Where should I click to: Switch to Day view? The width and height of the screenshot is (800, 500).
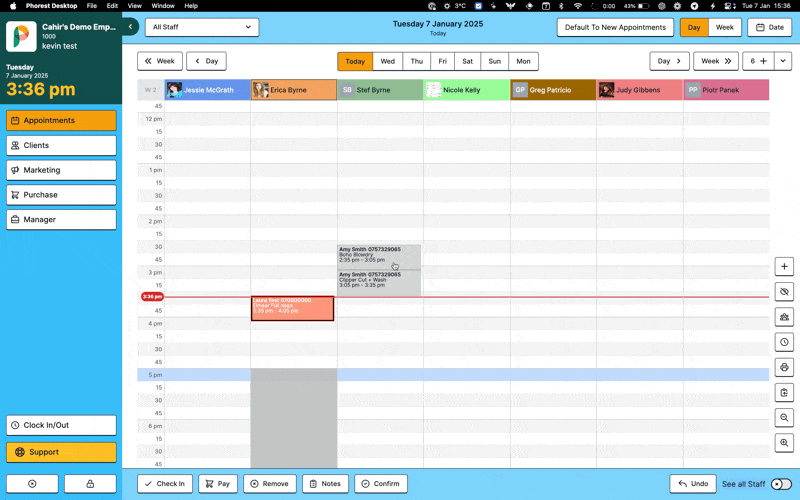pyautogui.click(x=694, y=28)
